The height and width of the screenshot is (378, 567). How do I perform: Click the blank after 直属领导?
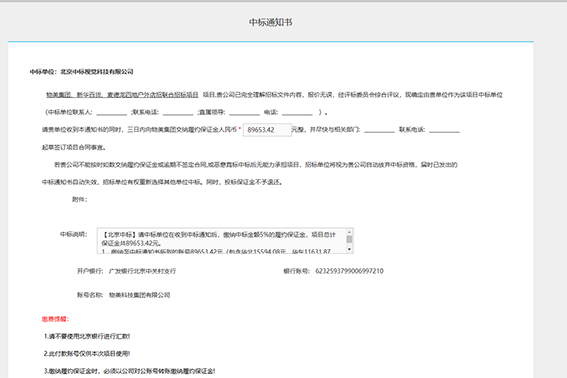pyautogui.click(x=244, y=112)
